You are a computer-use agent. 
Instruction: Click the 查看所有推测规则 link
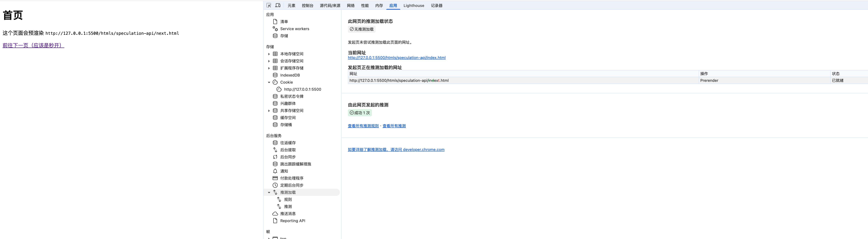[x=363, y=126]
